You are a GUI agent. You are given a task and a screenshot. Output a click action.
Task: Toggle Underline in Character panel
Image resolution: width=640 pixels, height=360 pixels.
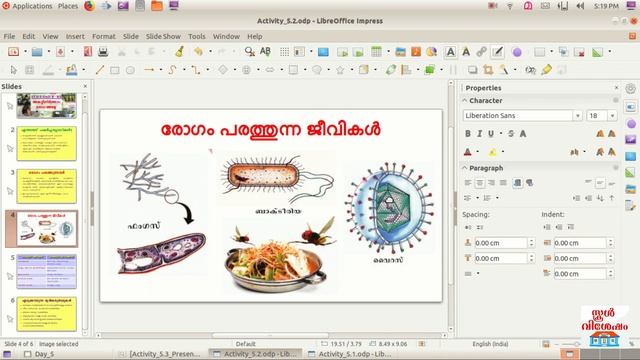pos(491,133)
